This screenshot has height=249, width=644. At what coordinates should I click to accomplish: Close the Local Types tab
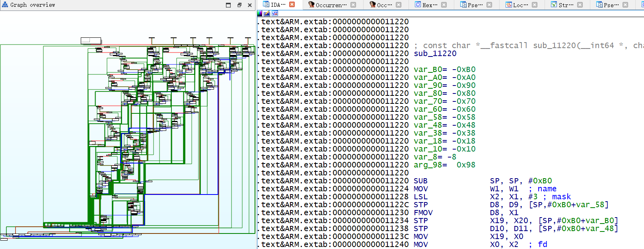click(535, 5)
